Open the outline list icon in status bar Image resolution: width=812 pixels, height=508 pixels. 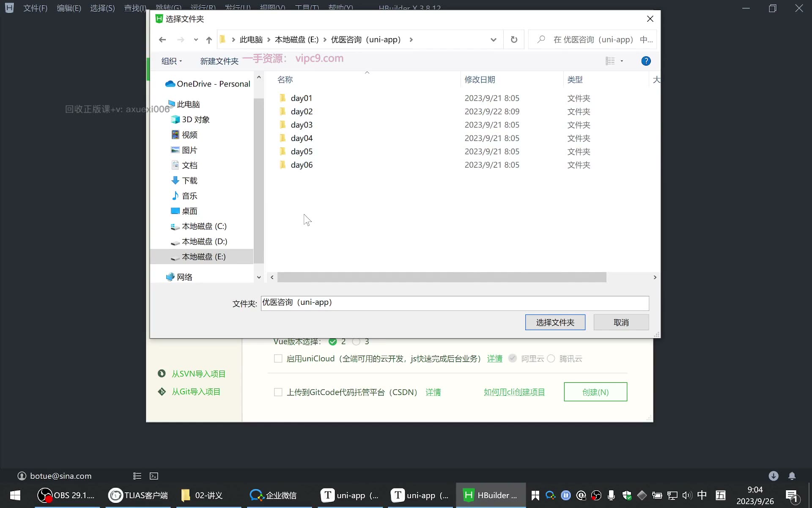[x=137, y=476]
